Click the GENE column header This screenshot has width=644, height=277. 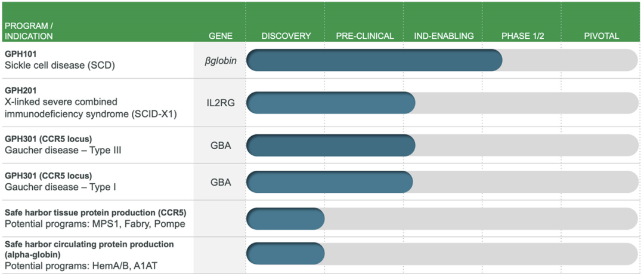[x=221, y=36]
